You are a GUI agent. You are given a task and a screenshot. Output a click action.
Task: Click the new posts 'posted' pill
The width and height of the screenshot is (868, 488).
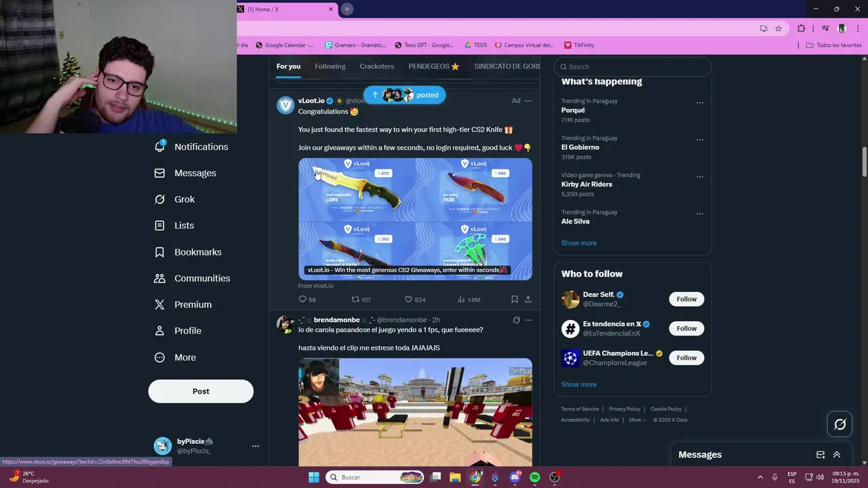(404, 95)
